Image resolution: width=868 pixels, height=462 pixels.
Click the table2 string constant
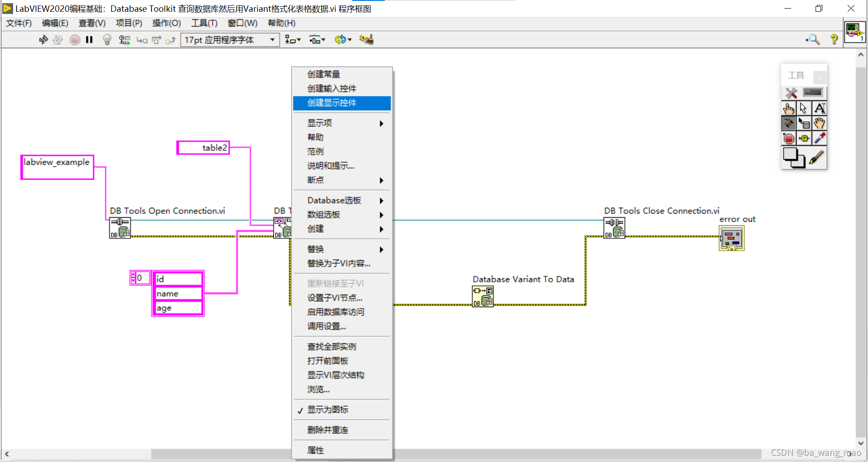(203, 148)
